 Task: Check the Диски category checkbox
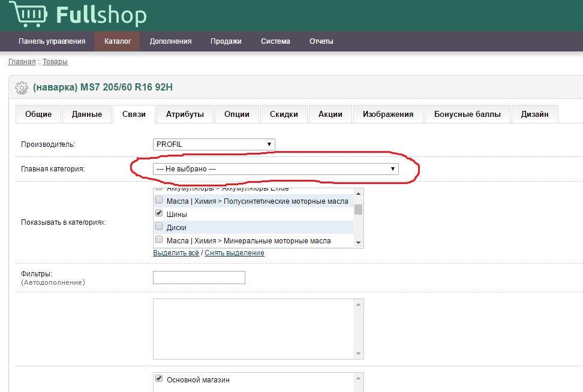(159, 227)
